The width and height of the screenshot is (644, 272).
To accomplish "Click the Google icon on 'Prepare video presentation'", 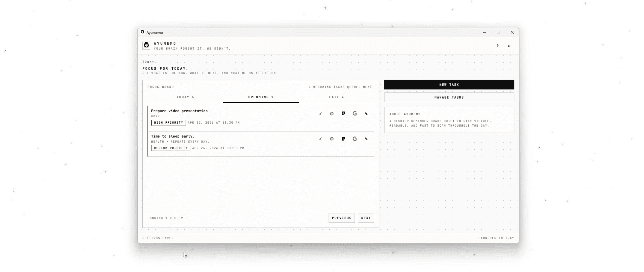I will (355, 114).
